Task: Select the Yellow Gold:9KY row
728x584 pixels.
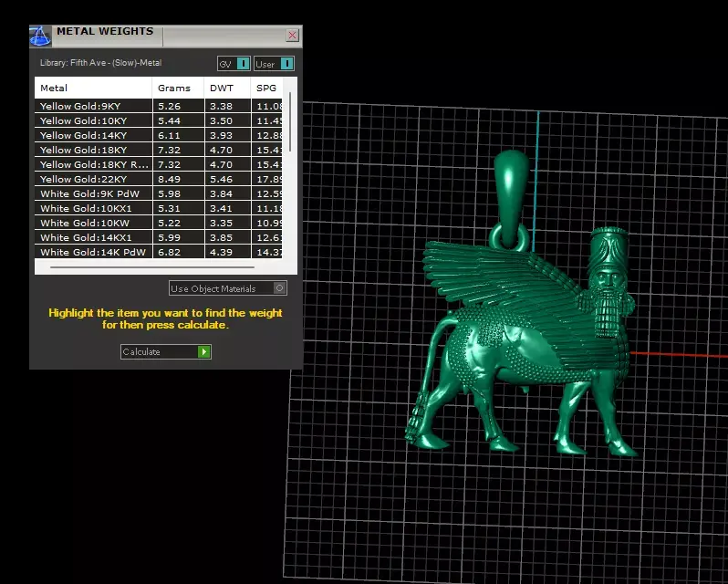Action: 159,106
